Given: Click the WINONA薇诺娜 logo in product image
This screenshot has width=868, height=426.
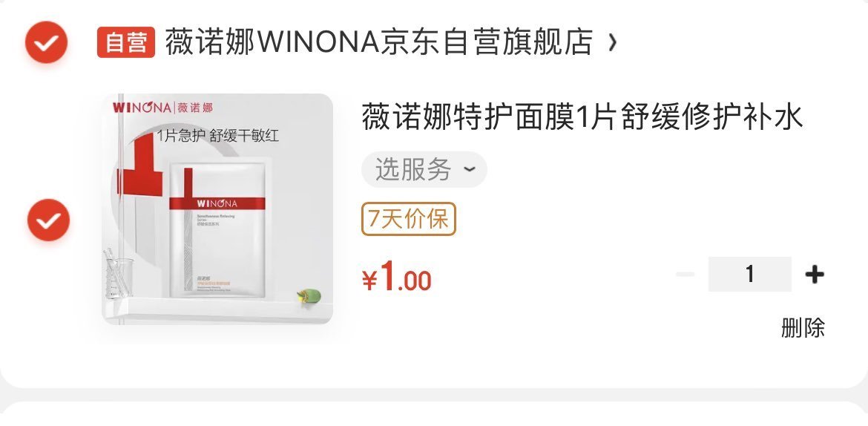Looking at the screenshot, I should pos(162,108).
